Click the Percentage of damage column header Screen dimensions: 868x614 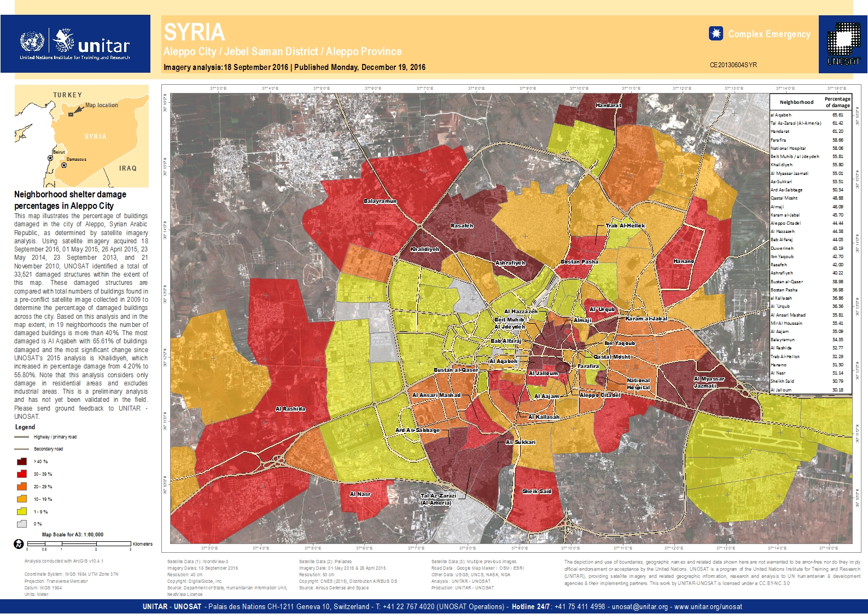pyautogui.click(x=837, y=102)
